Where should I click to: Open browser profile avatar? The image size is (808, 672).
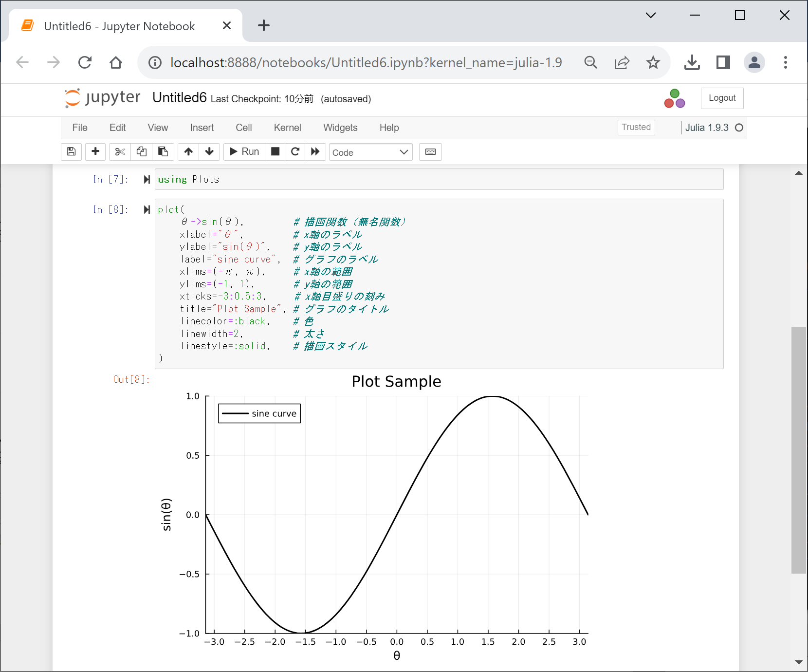click(x=754, y=62)
